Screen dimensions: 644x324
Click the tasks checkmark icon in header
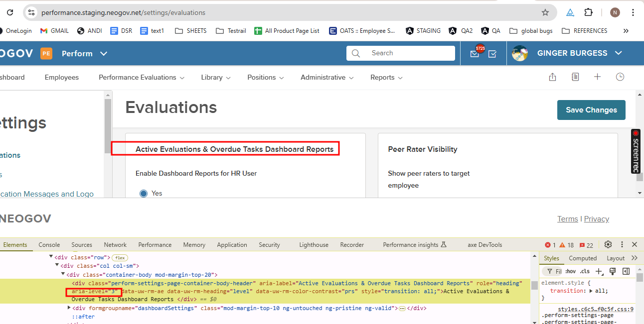point(492,54)
